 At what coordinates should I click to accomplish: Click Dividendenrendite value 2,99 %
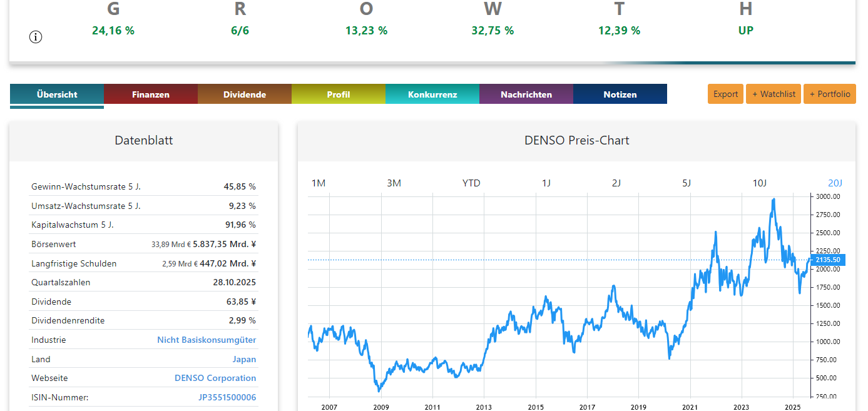click(x=242, y=320)
